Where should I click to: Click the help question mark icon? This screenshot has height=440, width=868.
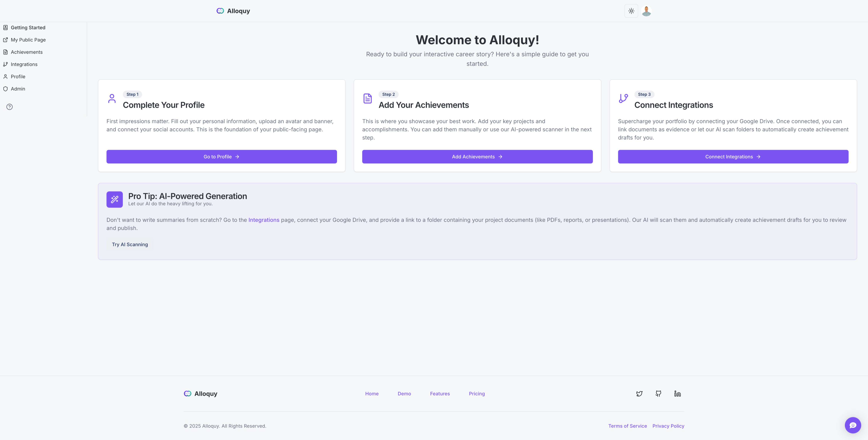tap(9, 107)
